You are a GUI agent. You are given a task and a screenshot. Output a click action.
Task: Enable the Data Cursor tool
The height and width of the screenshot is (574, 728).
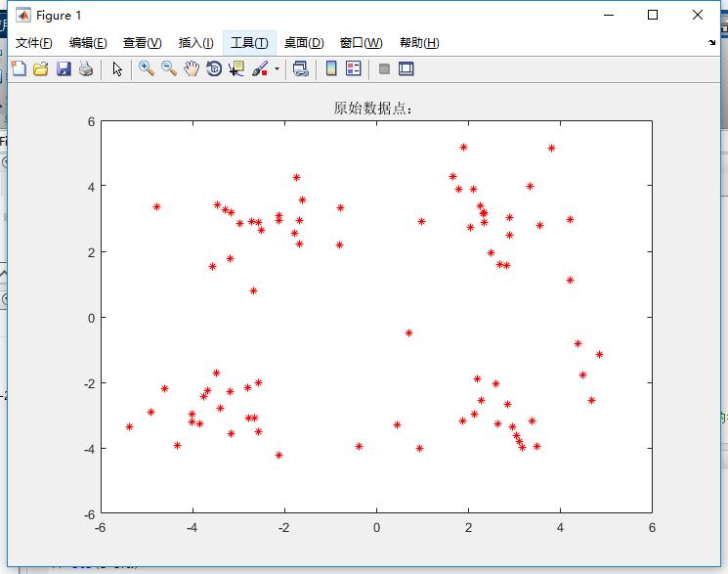coord(236,68)
